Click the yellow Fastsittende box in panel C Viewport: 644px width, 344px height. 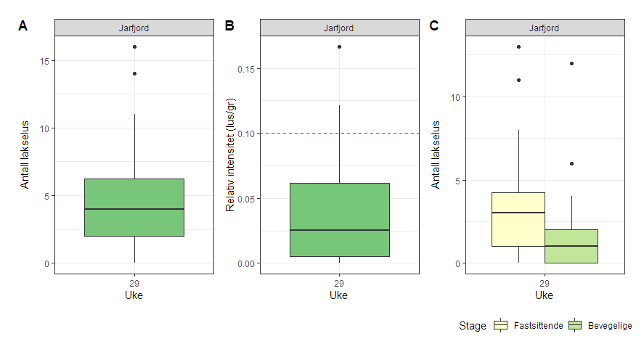(518, 219)
